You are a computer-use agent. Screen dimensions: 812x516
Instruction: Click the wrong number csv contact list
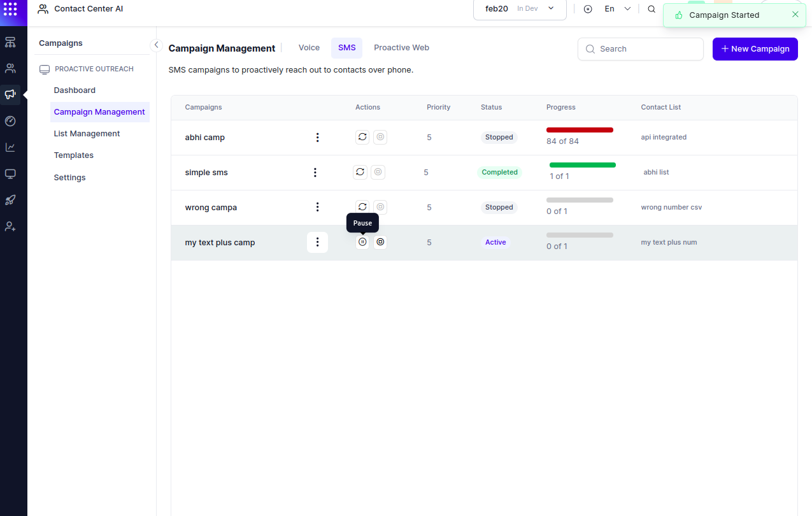pyautogui.click(x=671, y=207)
